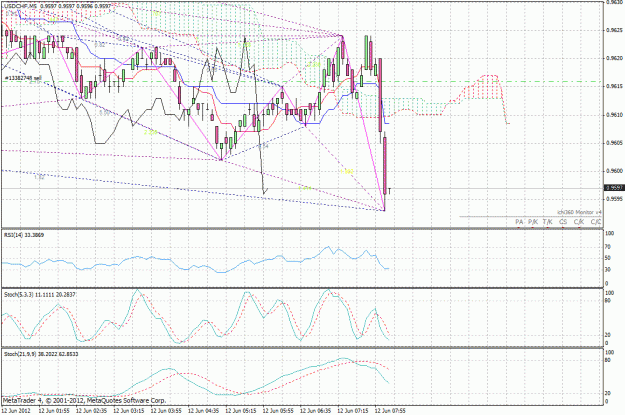Screen dimensions: 625x415
Task: Click the RSI(14) 33.3869 indicator label
Action: pos(24,235)
